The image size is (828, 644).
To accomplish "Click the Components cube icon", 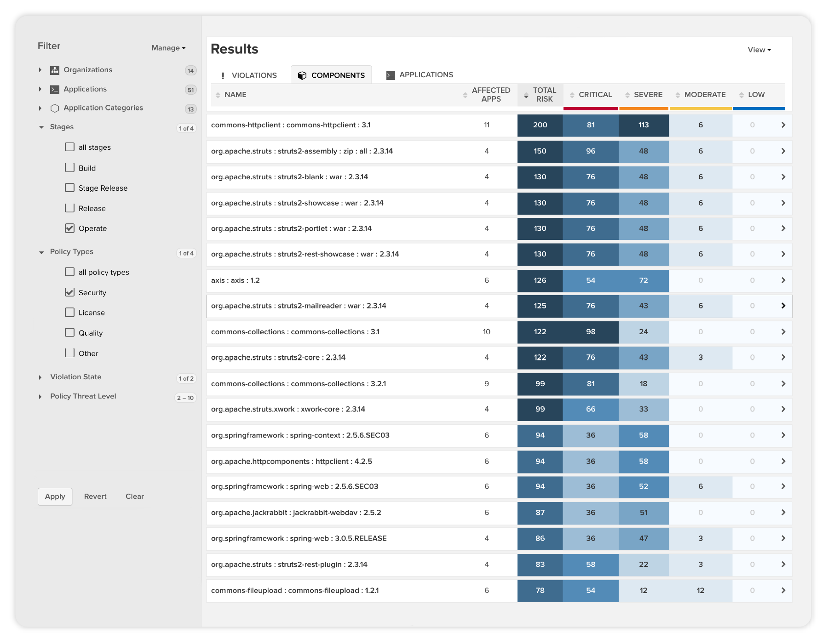I will [302, 75].
